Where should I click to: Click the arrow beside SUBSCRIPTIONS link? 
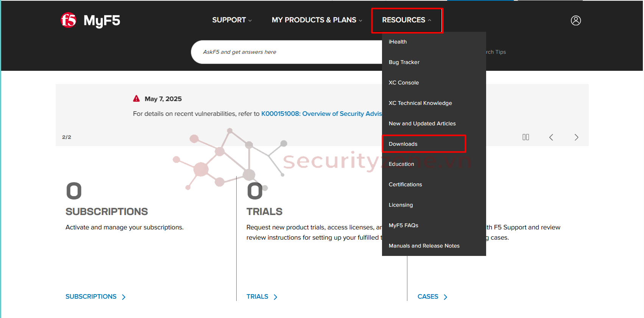tap(124, 297)
